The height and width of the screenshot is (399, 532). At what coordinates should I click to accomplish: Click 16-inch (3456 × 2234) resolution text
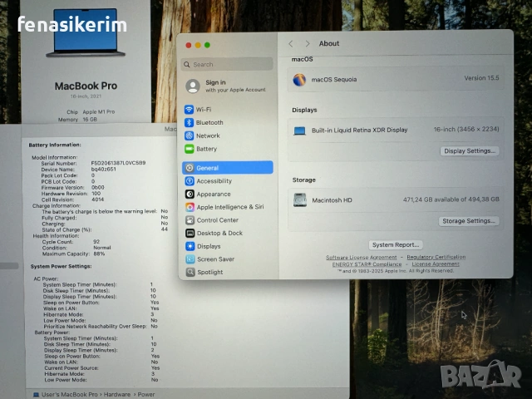(466, 130)
